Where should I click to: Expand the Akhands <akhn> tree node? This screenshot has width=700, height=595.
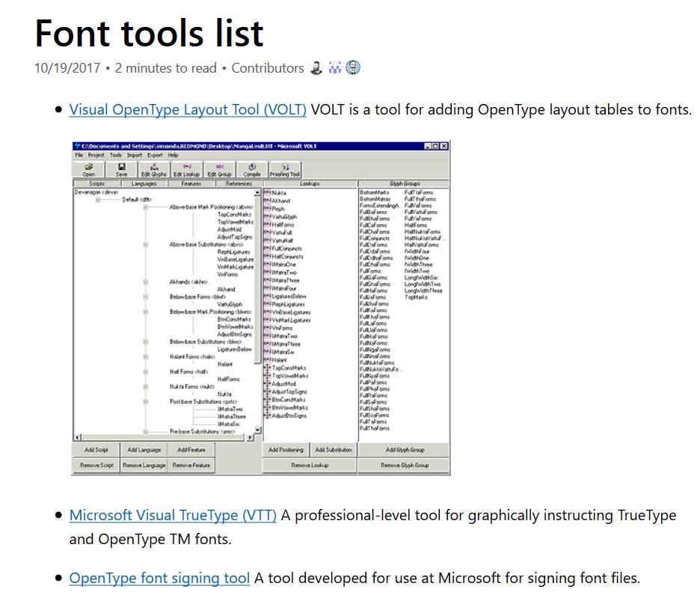pos(144,281)
